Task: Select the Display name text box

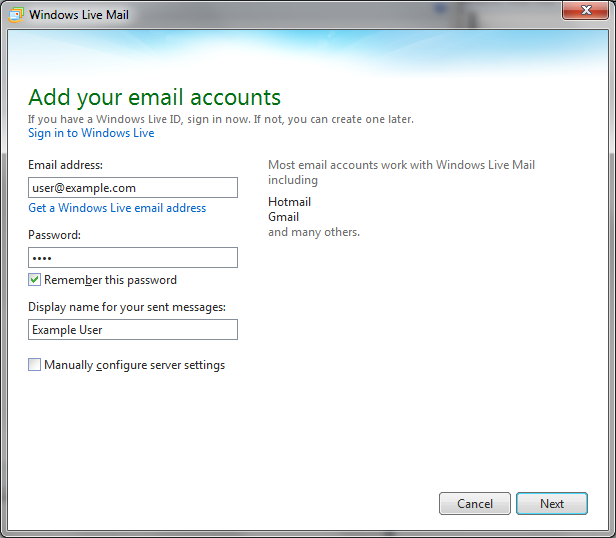Action: point(133,330)
